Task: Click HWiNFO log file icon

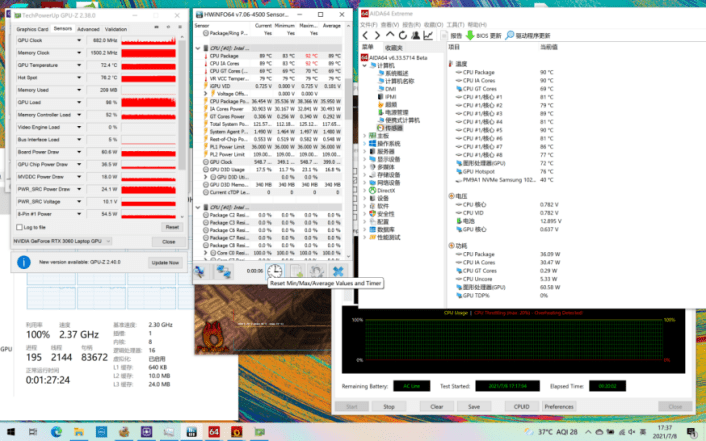Action: [x=296, y=271]
